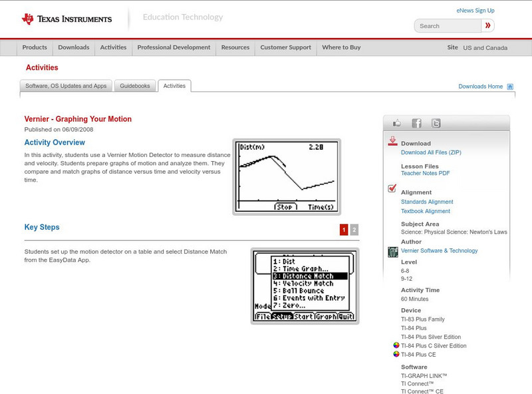Switch to Software, OS Updates and Apps tab
532x394 pixels.
coord(66,86)
